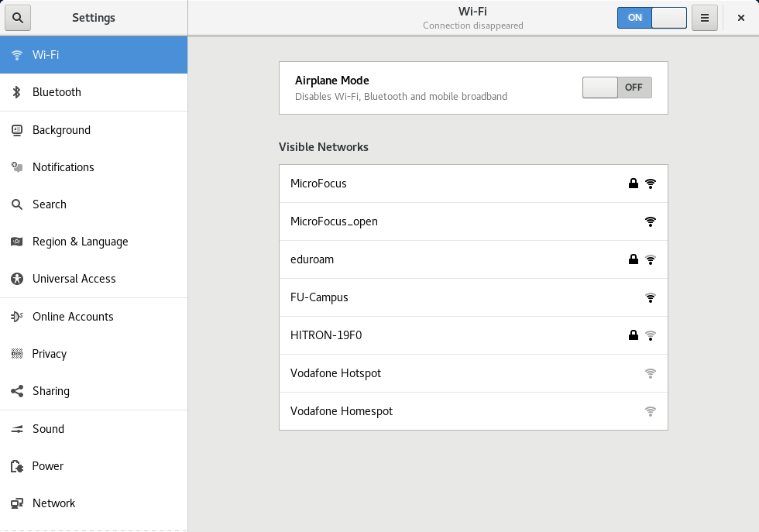The image size is (759, 532).
Task: Connect to the eduroam network
Action: coord(312,259)
